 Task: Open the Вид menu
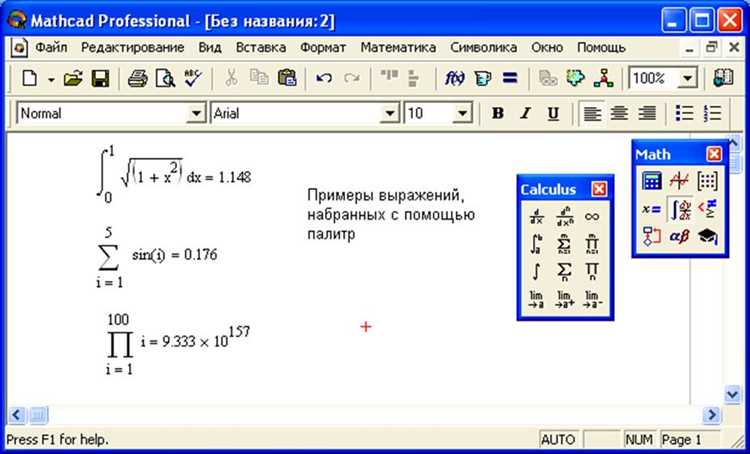click(x=210, y=48)
